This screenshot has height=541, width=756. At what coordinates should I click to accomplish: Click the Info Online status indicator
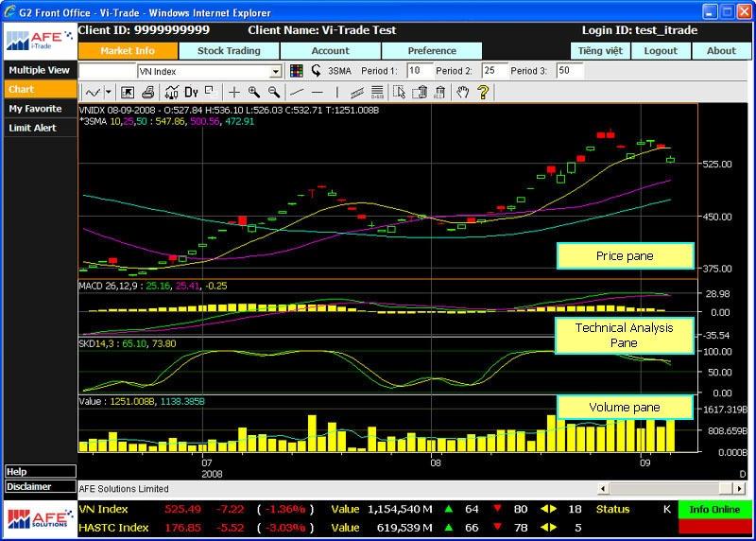tap(714, 509)
